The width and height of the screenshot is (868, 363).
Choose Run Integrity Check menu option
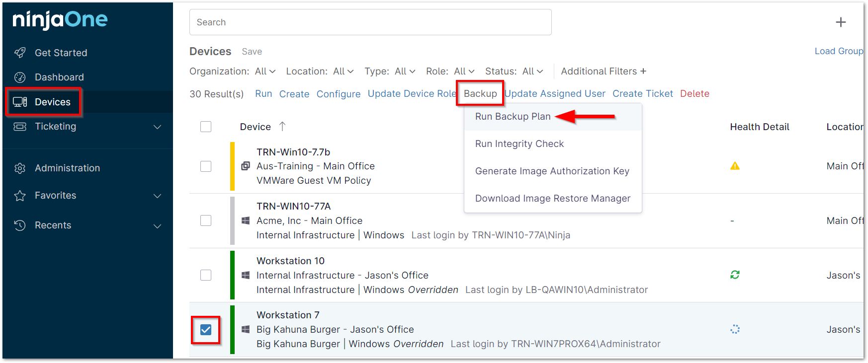519,144
